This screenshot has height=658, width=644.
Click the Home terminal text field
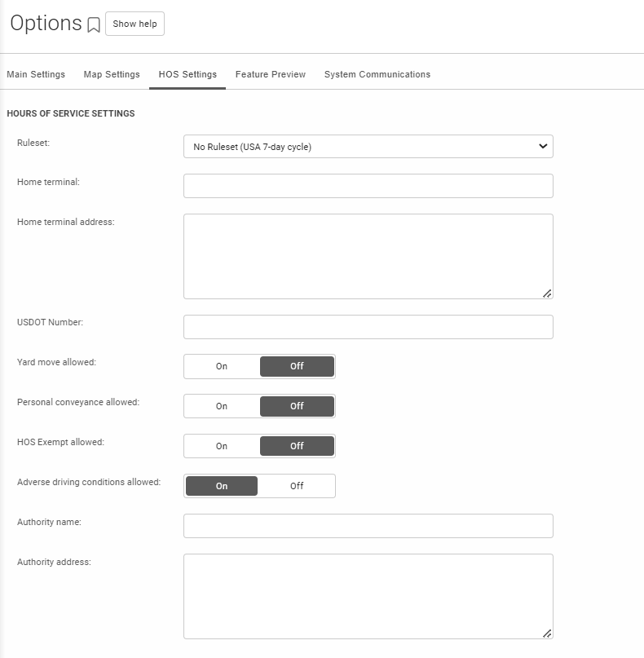[368, 186]
